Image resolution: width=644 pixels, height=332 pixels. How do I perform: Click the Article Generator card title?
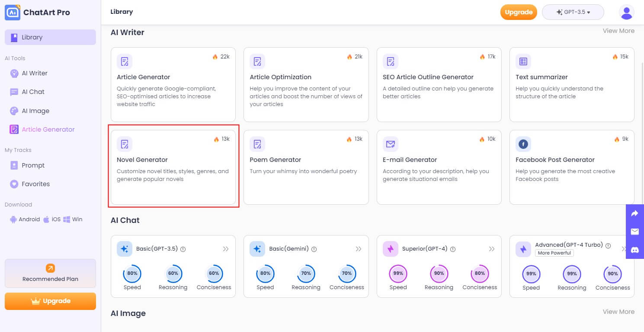point(144,77)
